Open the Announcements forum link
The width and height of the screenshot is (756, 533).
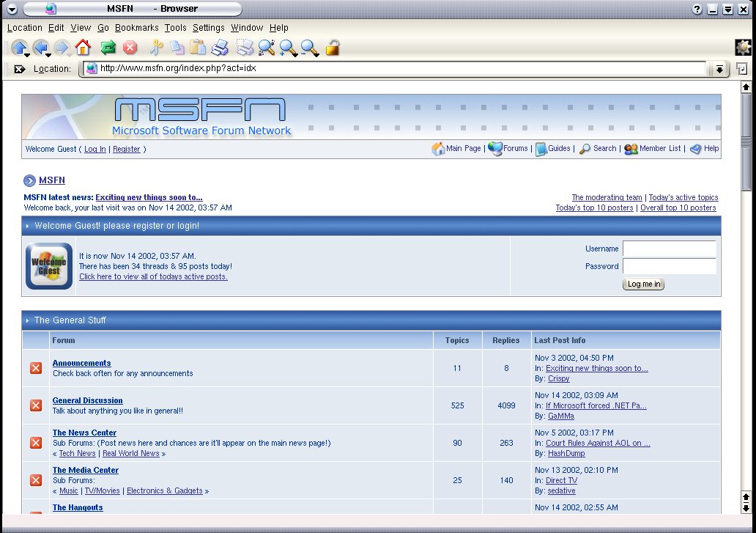pos(81,363)
